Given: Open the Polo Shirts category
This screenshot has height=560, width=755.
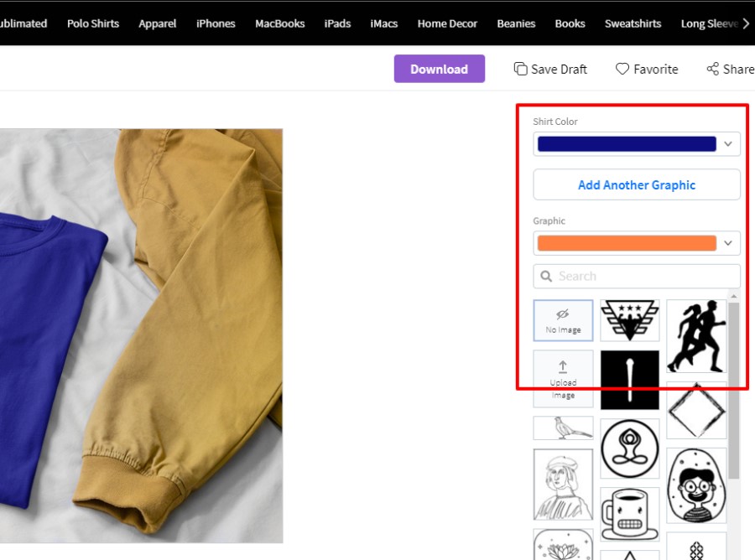Looking at the screenshot, I should 93,23.
